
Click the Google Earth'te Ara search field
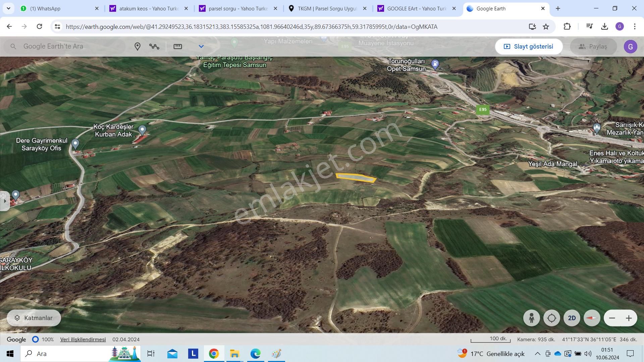point(67,47)
